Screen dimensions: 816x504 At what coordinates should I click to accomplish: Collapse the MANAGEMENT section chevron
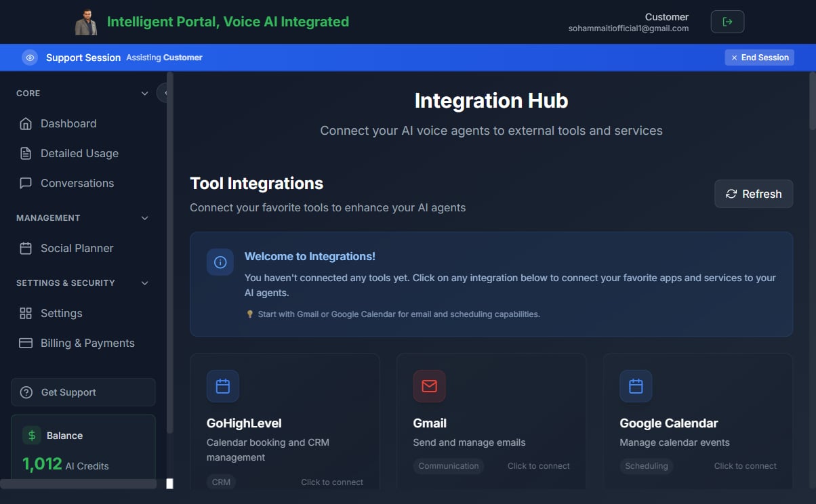(x=144, y=218)
